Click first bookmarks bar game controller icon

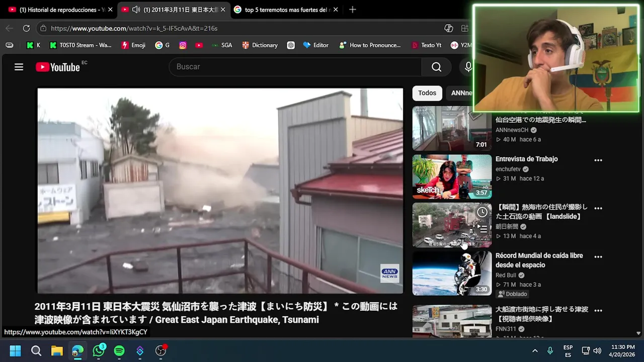tap(9, 45)
